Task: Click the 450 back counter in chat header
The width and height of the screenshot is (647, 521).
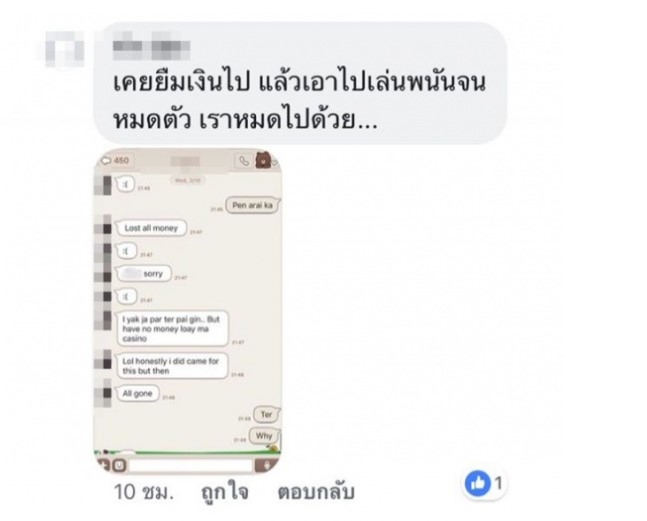Action: pyautogui.click(x=116, y=160)
